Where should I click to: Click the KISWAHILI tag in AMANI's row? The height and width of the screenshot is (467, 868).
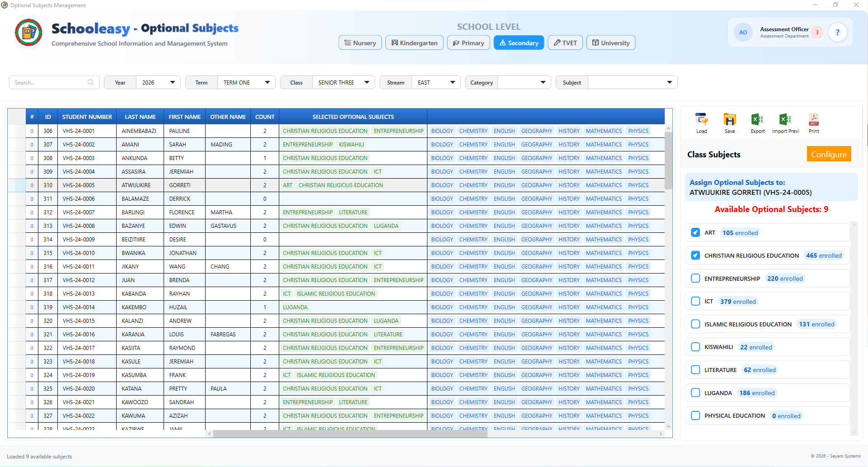(x=351, y=144)
